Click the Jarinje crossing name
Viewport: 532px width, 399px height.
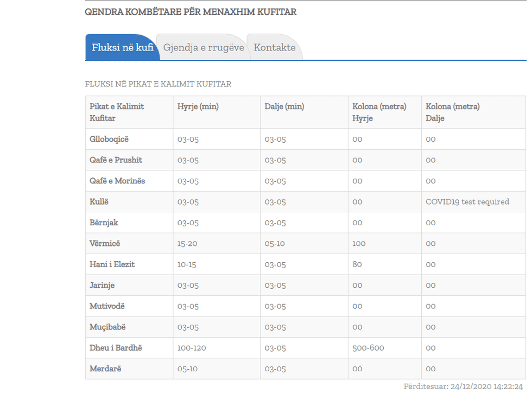[102, 285]
